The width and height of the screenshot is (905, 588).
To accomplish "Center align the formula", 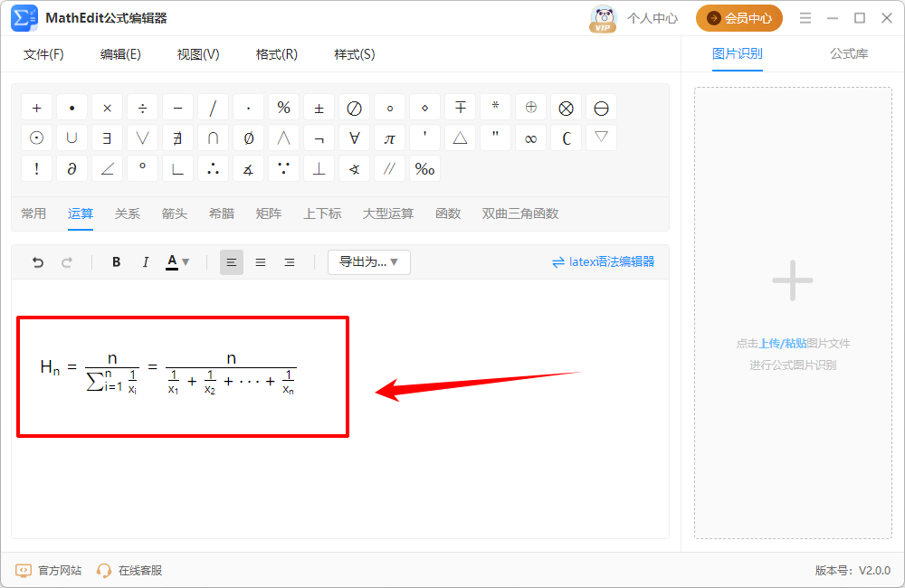I will click(x=261, y=262).
